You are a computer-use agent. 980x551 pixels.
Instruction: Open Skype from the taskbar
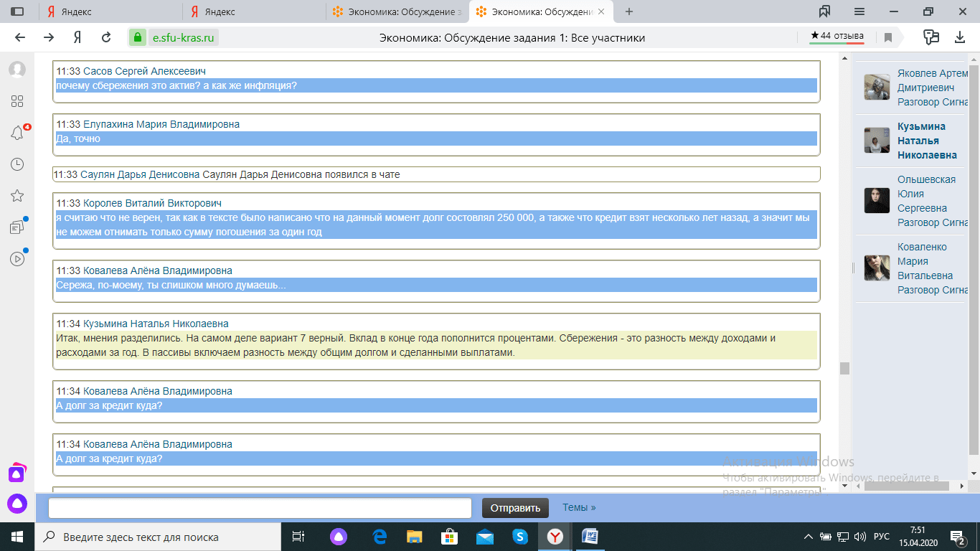click(x=520, y=537)
